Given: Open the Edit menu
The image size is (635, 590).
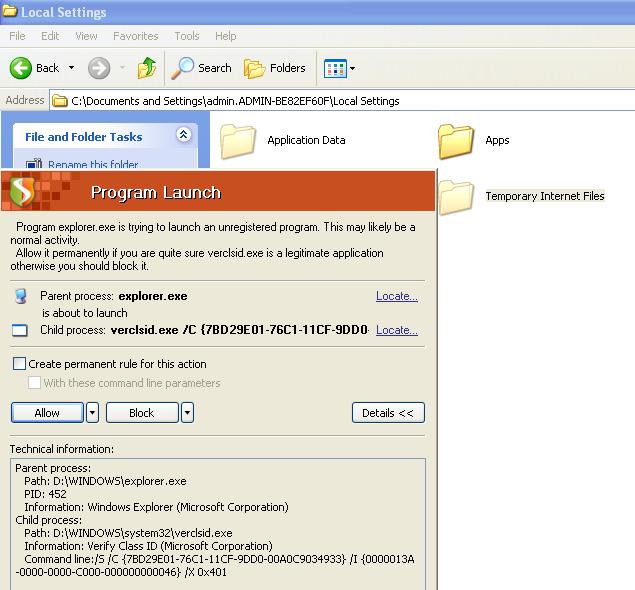Looking at the screenshot, I should pyautogui.click(x=50, y=36).
